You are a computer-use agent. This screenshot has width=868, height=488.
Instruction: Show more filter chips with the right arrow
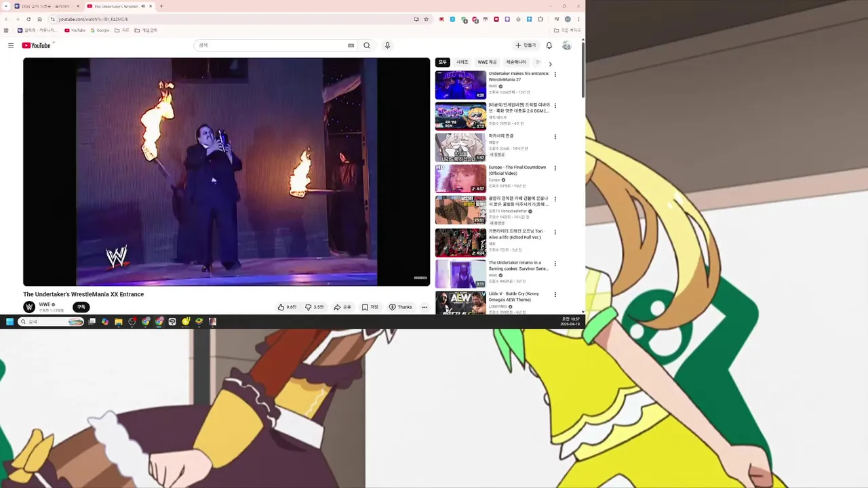(550, 64)
